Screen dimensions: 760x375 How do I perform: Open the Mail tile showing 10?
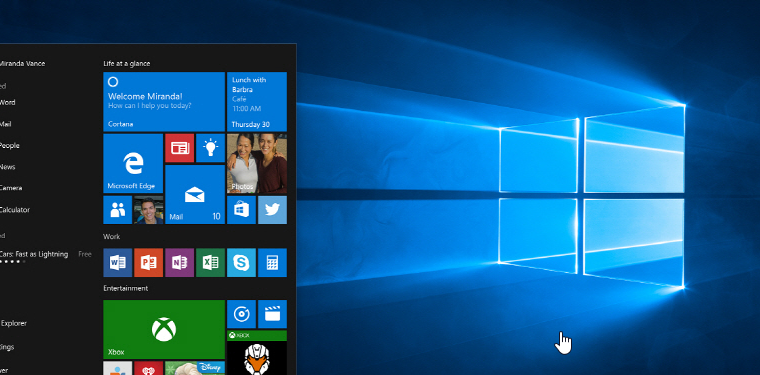[x=195, y=194]
